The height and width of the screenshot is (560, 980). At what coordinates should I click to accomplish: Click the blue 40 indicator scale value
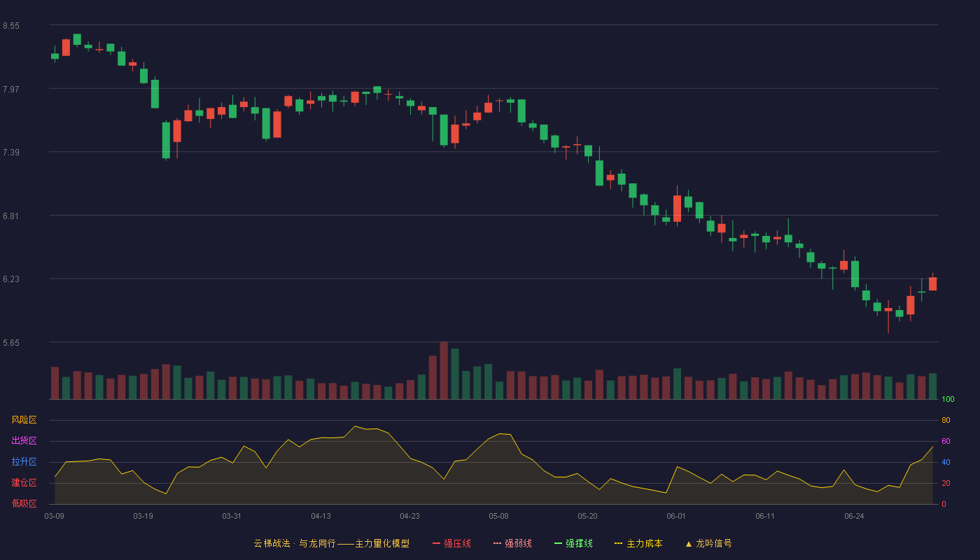(x=946, y=462)
